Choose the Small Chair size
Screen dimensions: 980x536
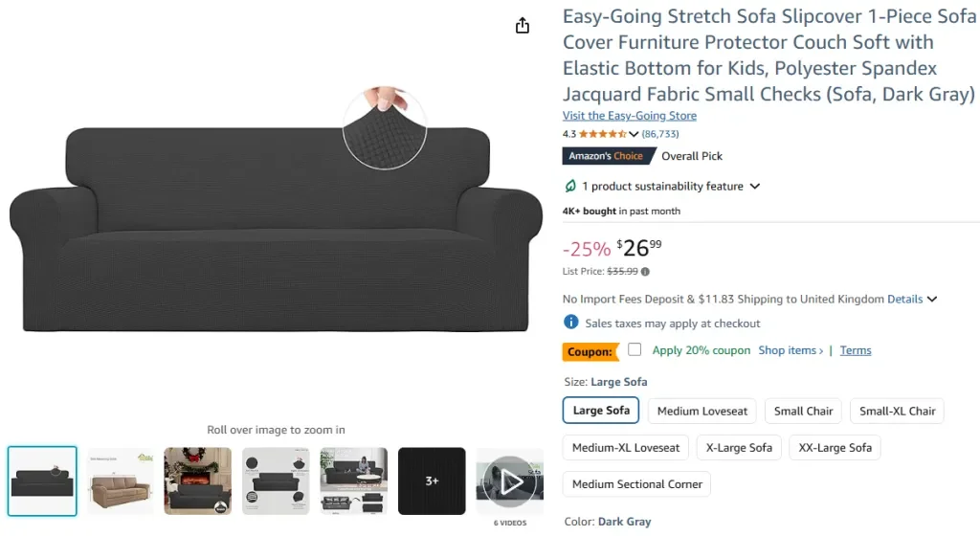(803, 412)
